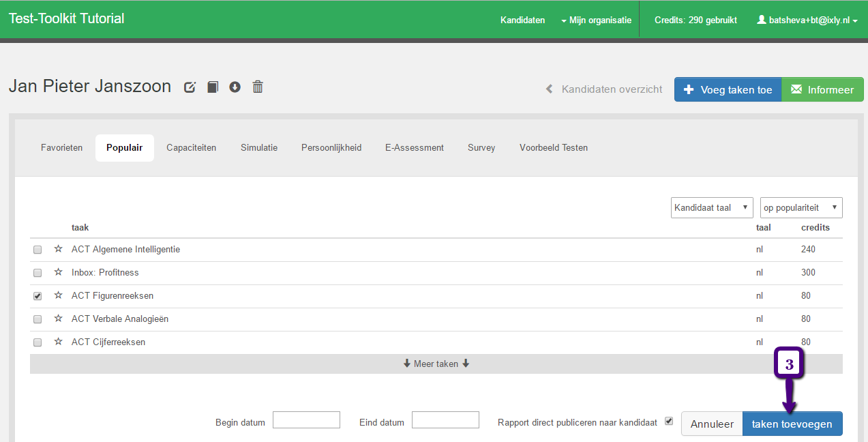Star the ACT Verbale Analogieën task
The image size is (868, 442).
(58, 319)
